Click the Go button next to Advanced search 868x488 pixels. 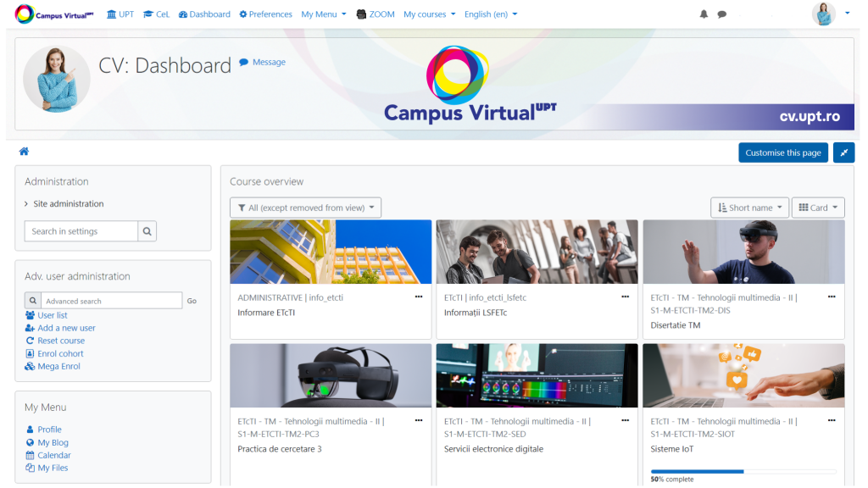(x=192, y=301)
